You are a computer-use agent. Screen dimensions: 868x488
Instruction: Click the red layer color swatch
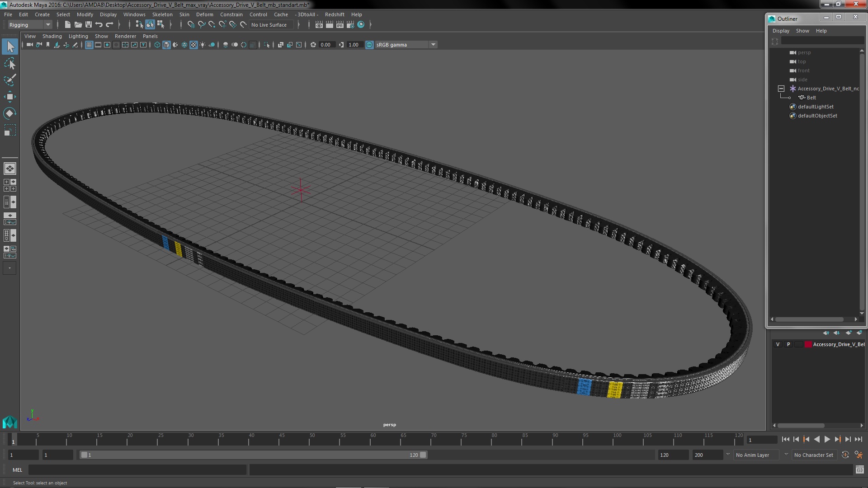coord(808,344)
